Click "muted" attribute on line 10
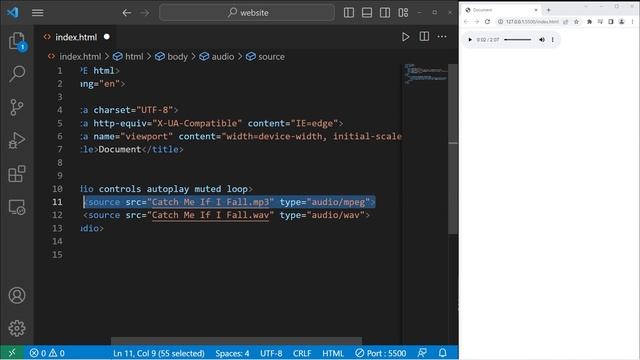Image resolution: width=640 pixels, height=360 pixels. click(x=208, y=189)
